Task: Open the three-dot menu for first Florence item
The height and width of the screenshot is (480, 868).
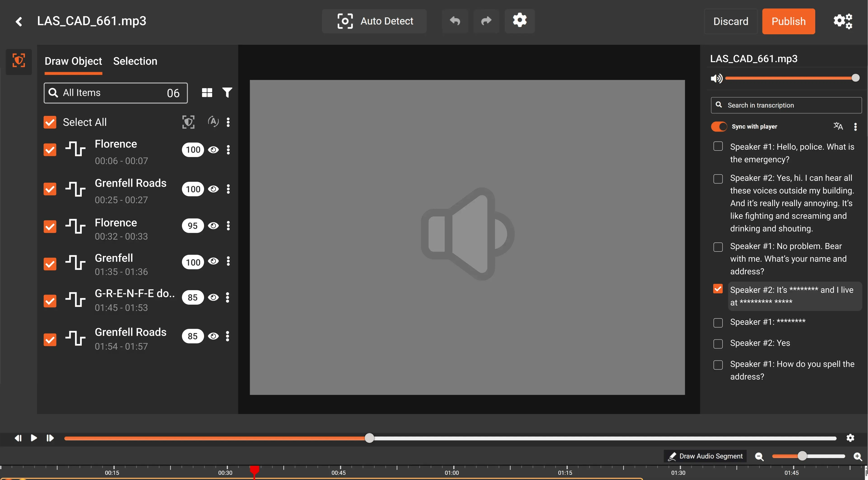Action: coord(228,150)
